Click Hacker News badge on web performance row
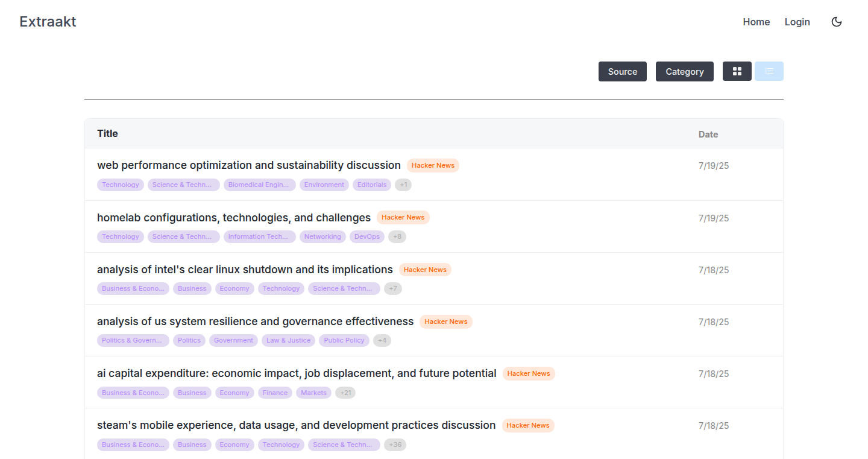Viewport: 868px width, 459px height. click(433, 165)
